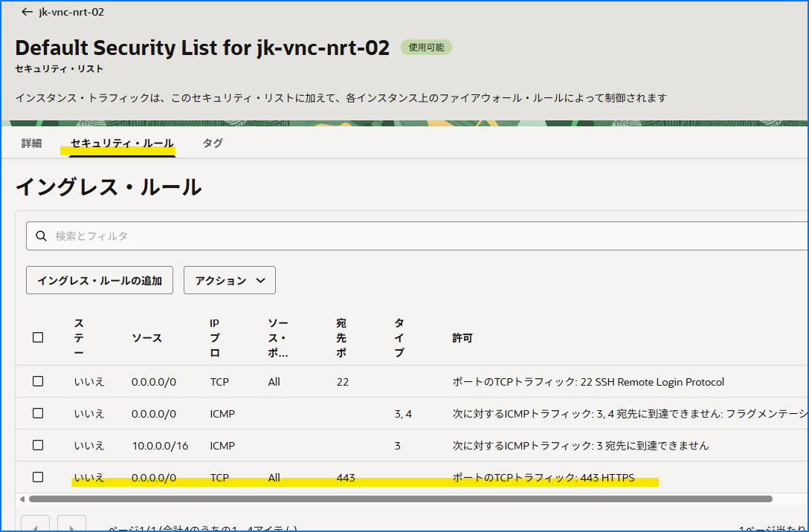Click the search magnifier icon

tap(41, 236)
